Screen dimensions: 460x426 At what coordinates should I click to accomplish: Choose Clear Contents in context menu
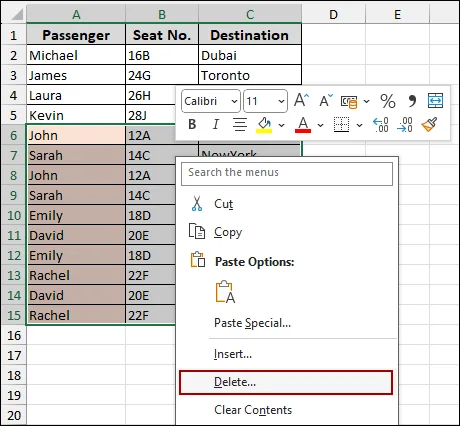tap(287, 410)
